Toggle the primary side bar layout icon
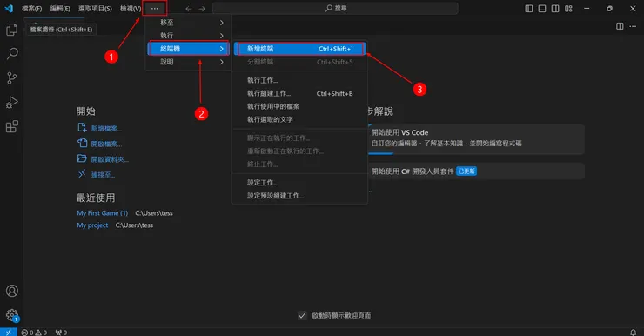Viewport: 644px width, 336px height. coord(529,9)
